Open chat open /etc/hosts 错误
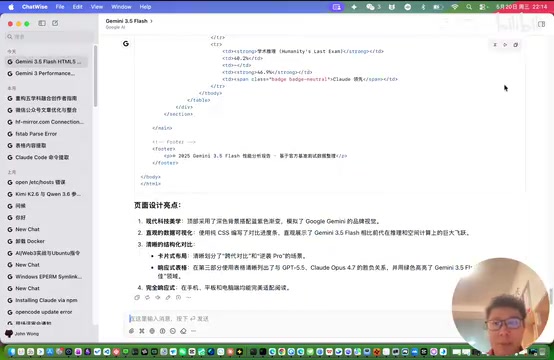 tap(46, 182)
